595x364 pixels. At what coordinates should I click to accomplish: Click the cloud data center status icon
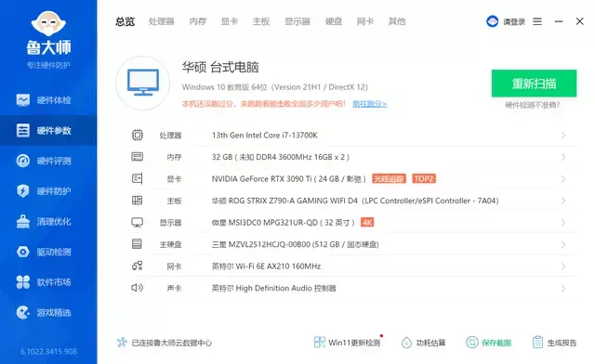122,343
